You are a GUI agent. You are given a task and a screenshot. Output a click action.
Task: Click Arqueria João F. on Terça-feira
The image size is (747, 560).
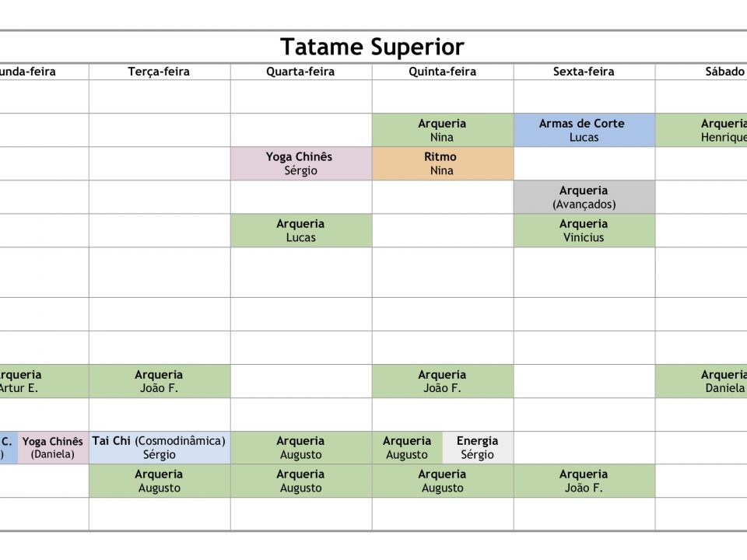coord(160,381)
